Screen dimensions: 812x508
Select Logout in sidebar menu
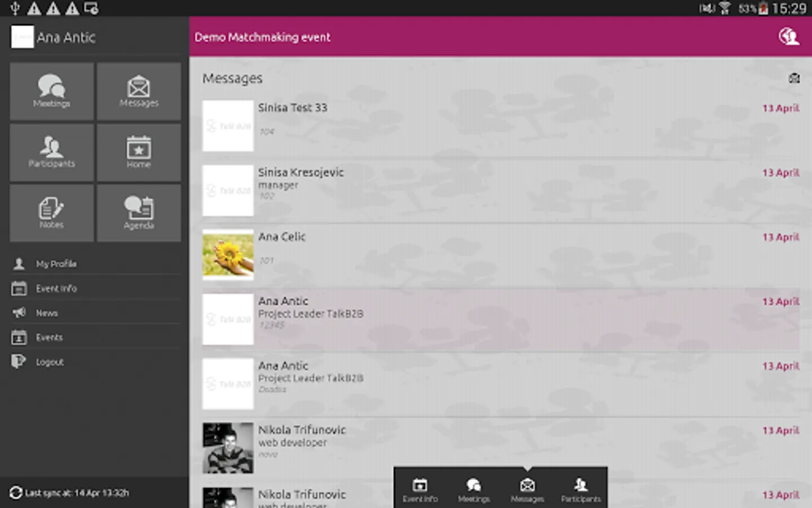pyautogui.click(x=96, y=362)
